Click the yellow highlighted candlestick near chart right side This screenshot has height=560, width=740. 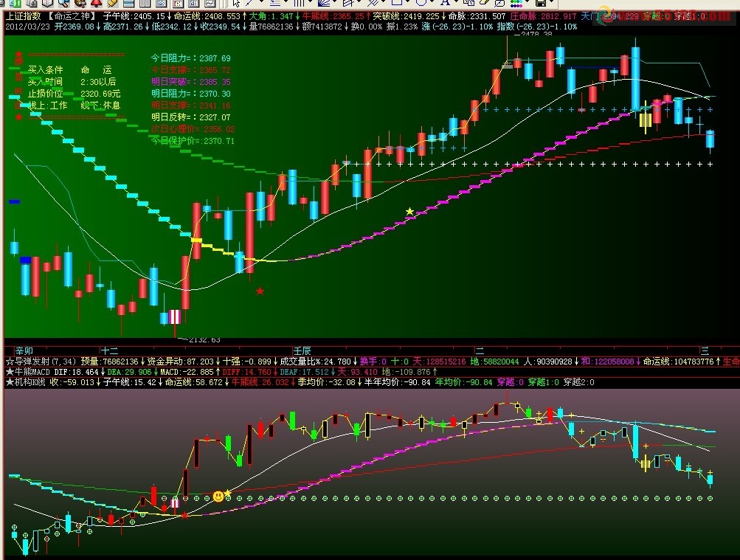tap(646, 120)
